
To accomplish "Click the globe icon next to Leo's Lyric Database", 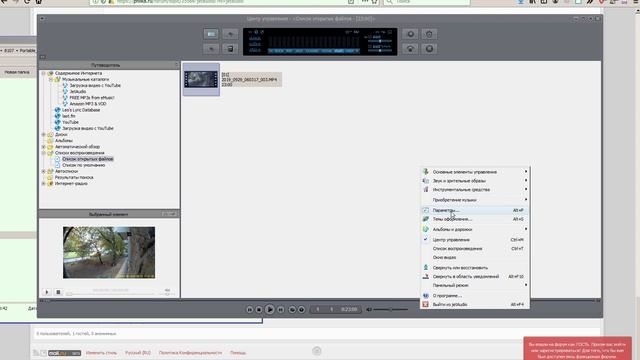I will [58, 110].
